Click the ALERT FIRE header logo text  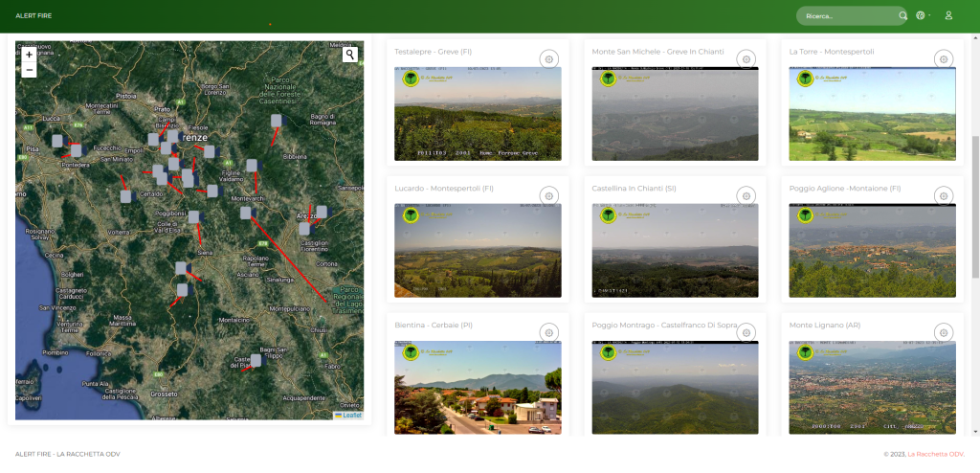(x=33, y=15)
